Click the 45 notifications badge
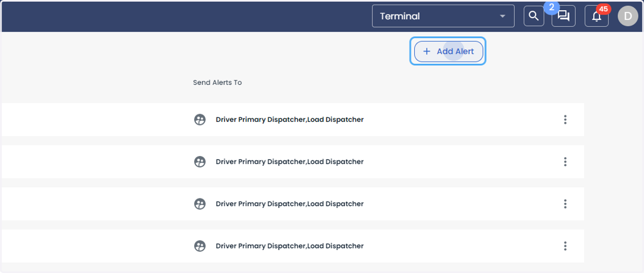The image size is (644, 273). pos(603,9)
